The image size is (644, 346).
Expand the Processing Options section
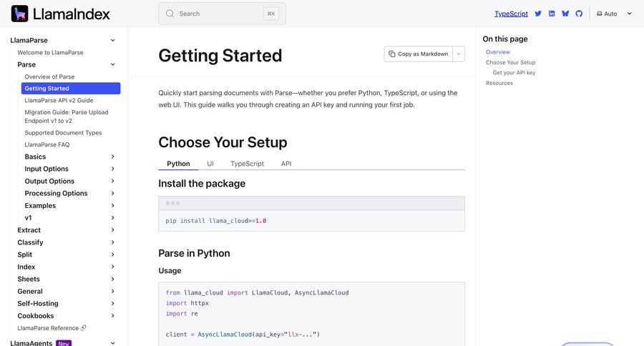(x=112, y=193)
